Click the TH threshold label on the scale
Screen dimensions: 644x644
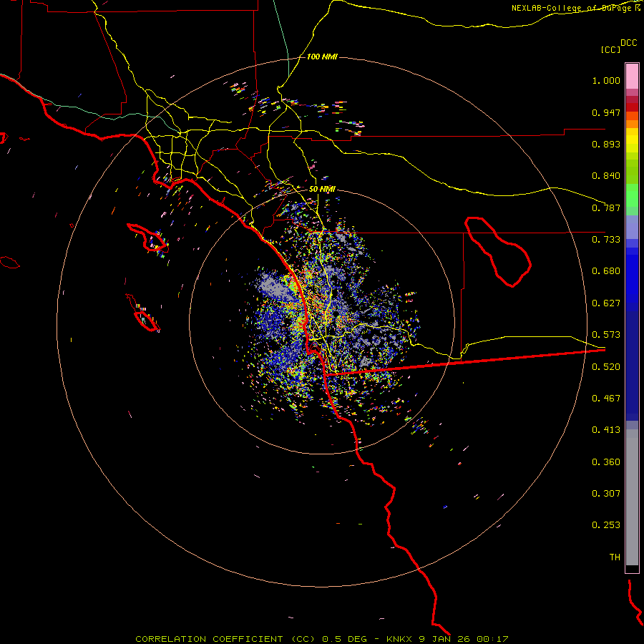615,557
